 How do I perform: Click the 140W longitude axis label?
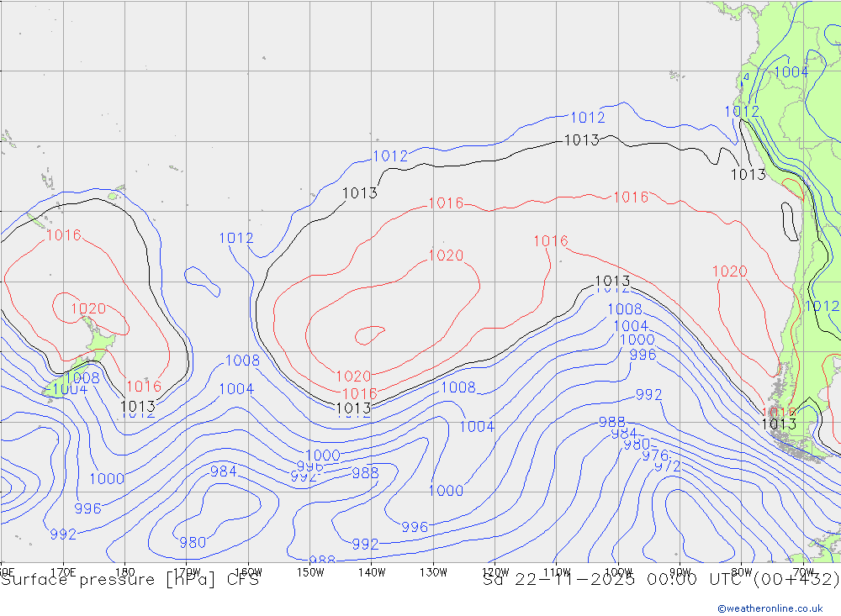(x=373, y=571)
